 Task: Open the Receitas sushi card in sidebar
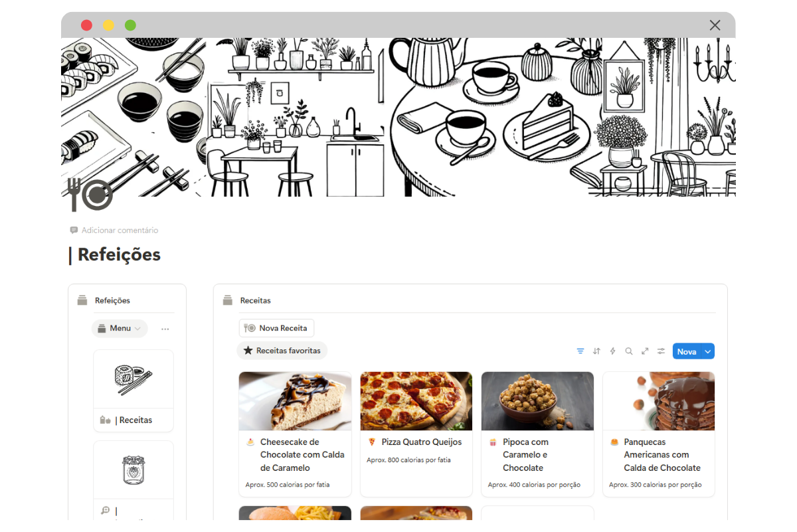133,391
